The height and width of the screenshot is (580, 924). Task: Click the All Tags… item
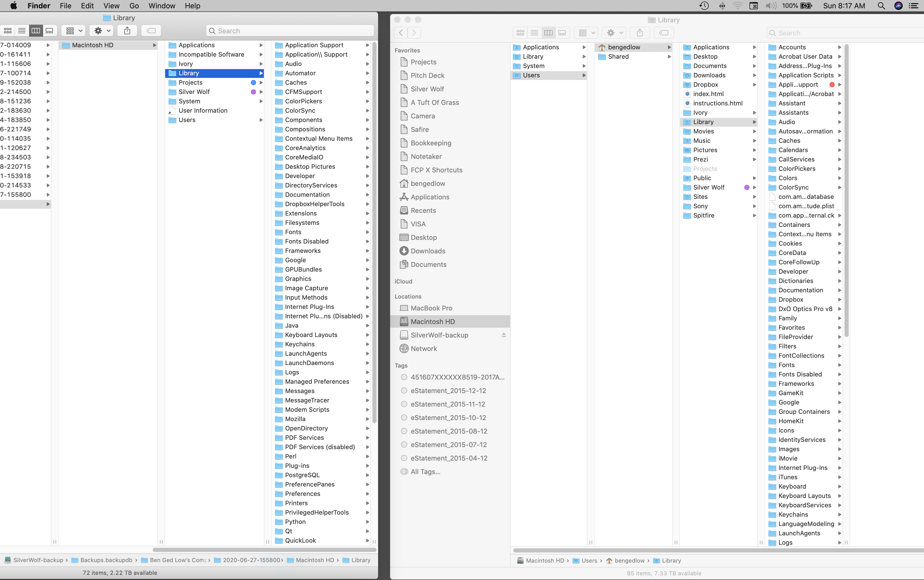pyautogui.click(x=425, y=471)
